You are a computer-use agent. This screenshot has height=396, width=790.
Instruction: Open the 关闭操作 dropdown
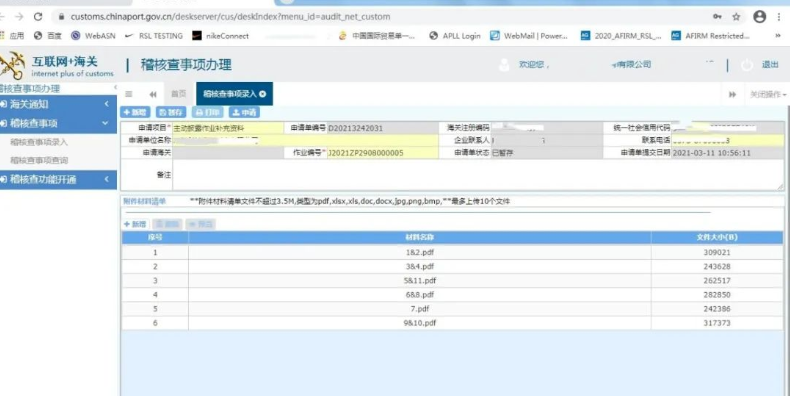768,94
